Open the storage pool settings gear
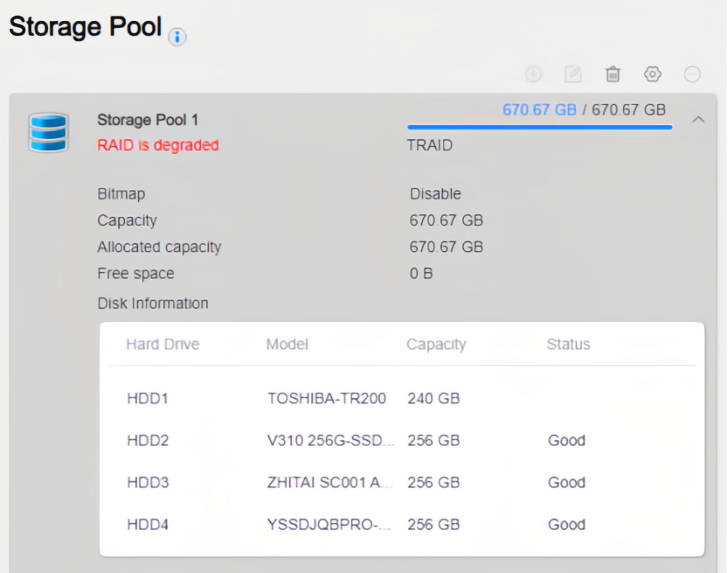This screenshot has height=573, width=728. [x=652, y=74]
